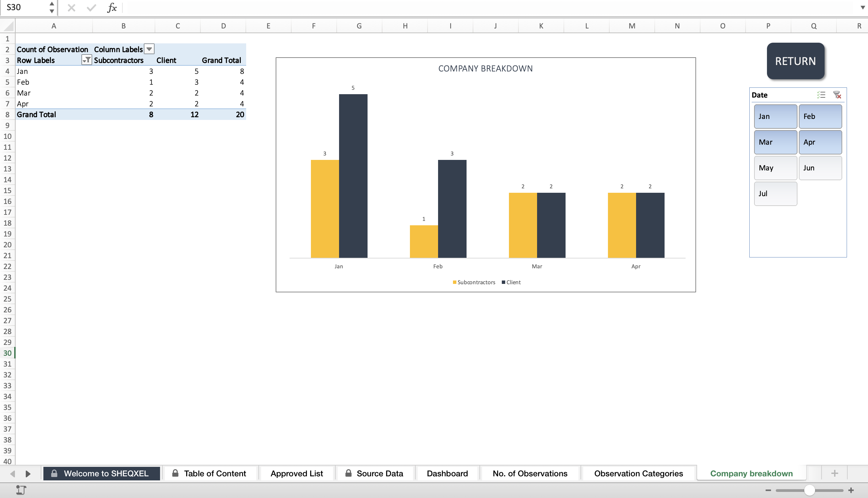This screenshot has height=498, width=868.
Task: Click the add new sheet plus icon
Action: [834, 473]
